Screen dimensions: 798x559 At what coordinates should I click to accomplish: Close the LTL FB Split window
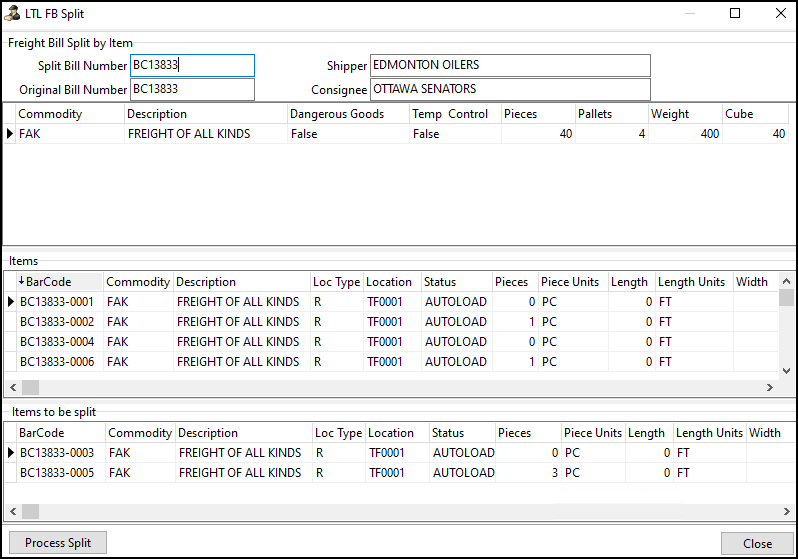coord(781,13)
